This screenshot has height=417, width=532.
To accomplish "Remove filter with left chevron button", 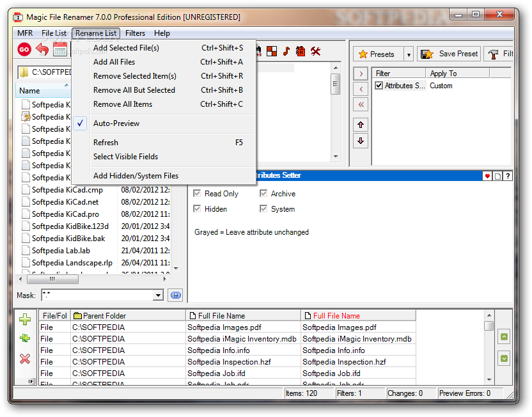I will pos(361,90).
